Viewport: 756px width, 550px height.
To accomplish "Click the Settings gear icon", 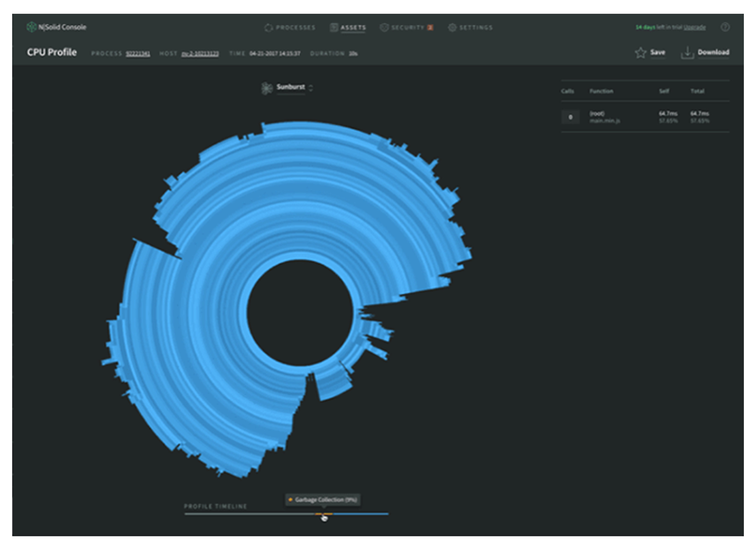I will click(x=452, y=27).
